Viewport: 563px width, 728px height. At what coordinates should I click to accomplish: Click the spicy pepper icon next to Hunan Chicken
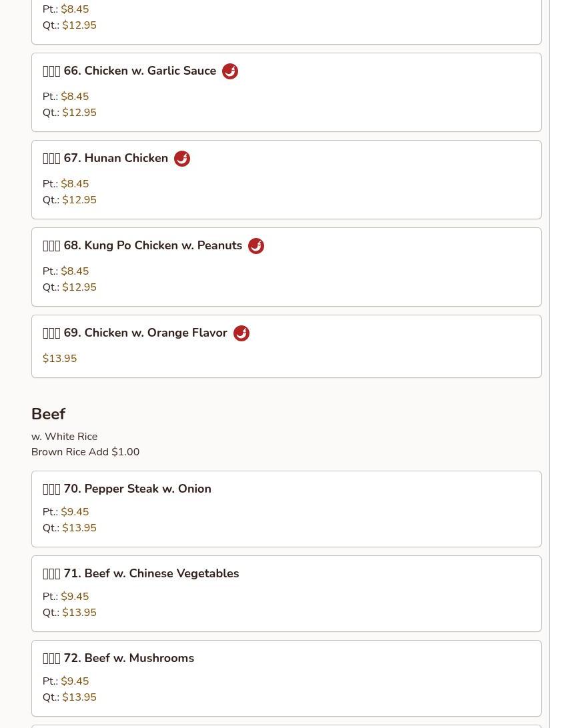pyautogui.click(x=182, y=159)
